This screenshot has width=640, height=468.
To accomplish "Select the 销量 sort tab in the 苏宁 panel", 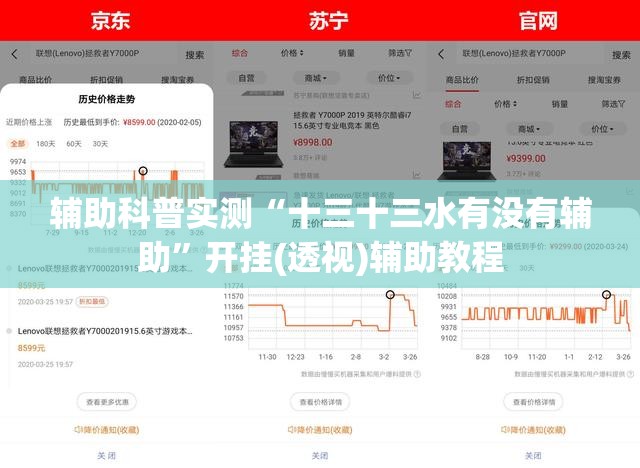I will pyautogui.click(x=346, y=53).
